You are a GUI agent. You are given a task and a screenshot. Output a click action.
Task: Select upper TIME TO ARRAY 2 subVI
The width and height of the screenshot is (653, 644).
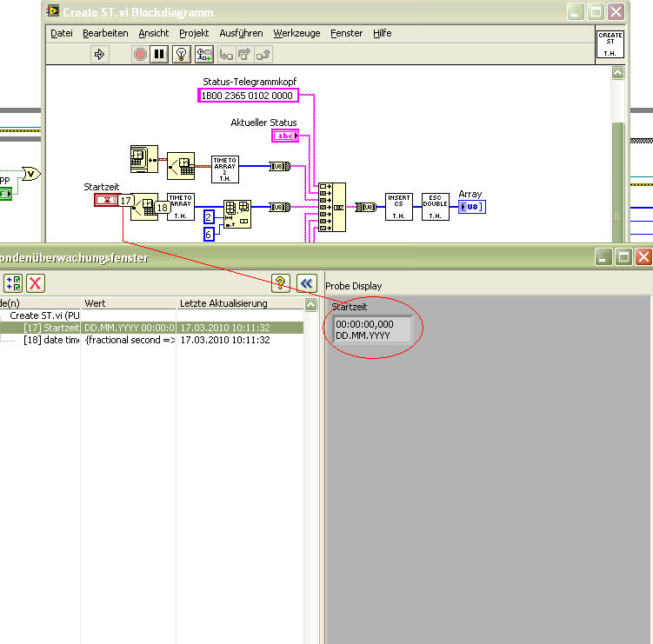225,169
